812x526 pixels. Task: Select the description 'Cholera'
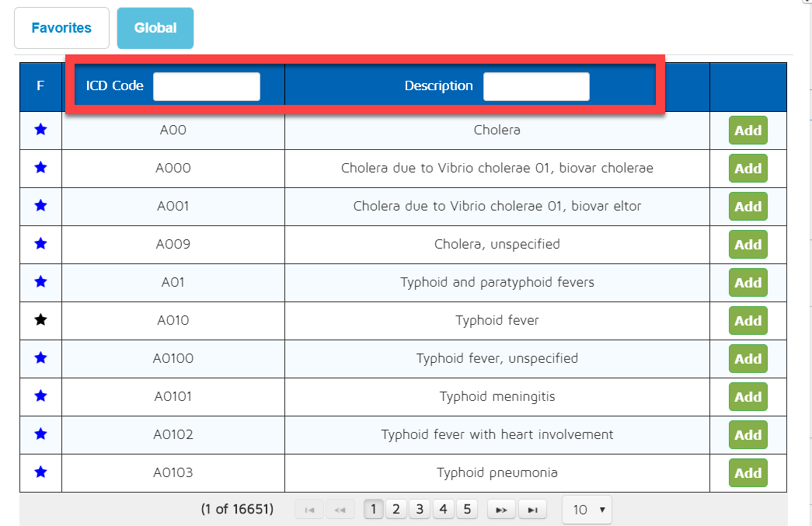497,130
